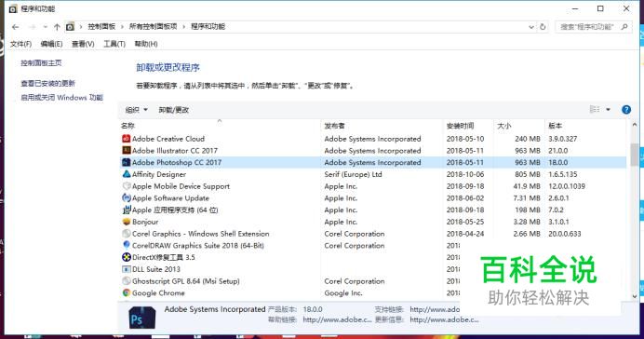Screen dimensions: 644x339
Task: Select Serif (Europe) Ltd publisher cell
Action: [x=353, y=174]
